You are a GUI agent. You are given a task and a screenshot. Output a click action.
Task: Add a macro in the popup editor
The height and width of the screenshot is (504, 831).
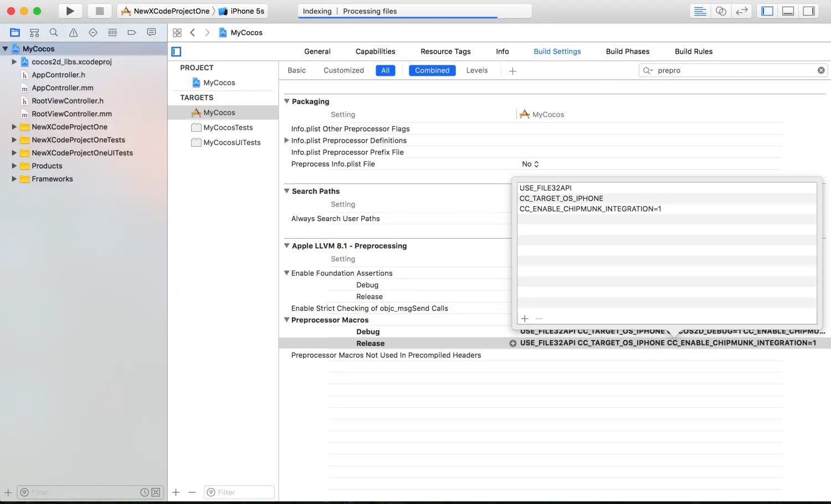click(525, 318)
